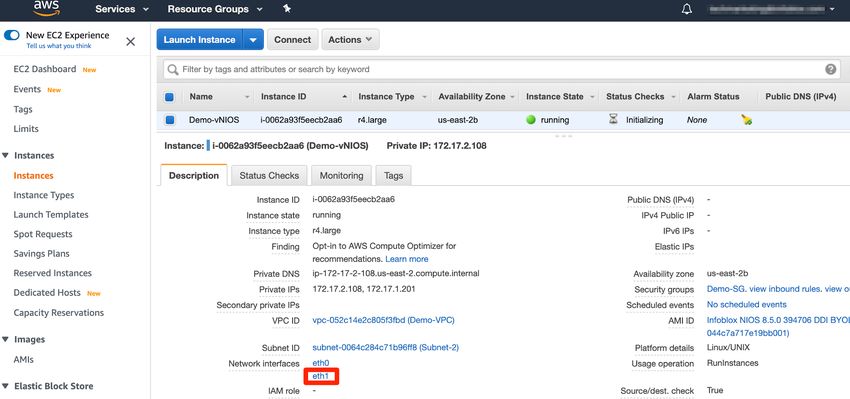The height and width of the screenshot is (399, 850).
Task: Click the Launch Instance button
Action: tap(199, 40)
